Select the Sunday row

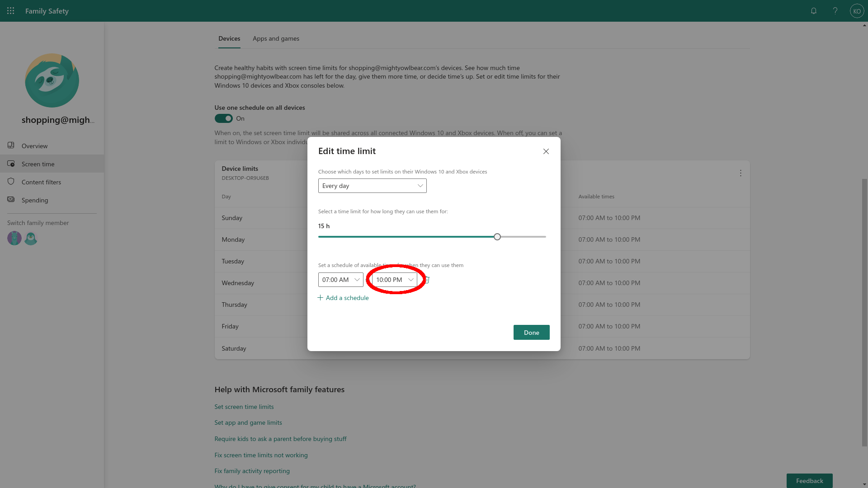pos(482,218)
